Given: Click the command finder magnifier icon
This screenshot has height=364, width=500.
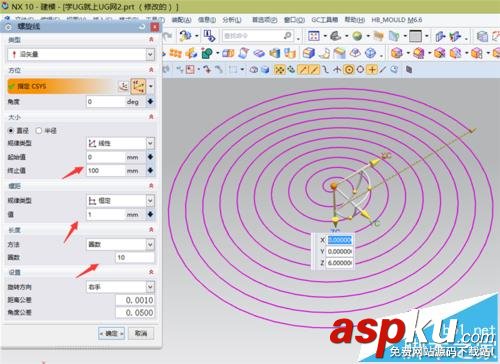Looking at the screenshot, I should 287,35.
